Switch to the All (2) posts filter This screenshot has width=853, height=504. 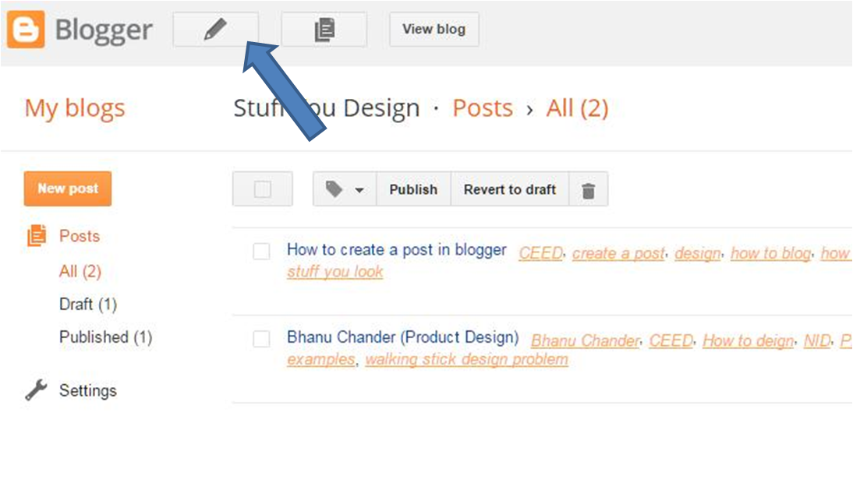point(80,270)
